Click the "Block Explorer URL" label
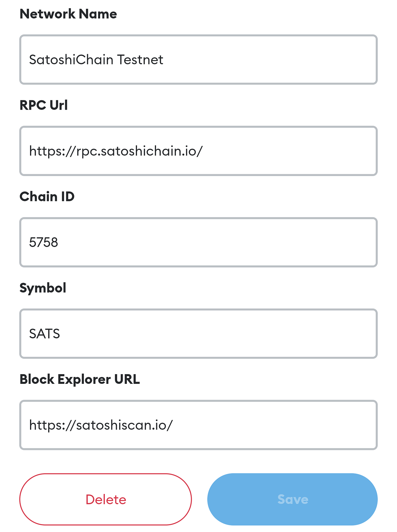The height and width of the screenshot is (532, 397). pos(80,379)
